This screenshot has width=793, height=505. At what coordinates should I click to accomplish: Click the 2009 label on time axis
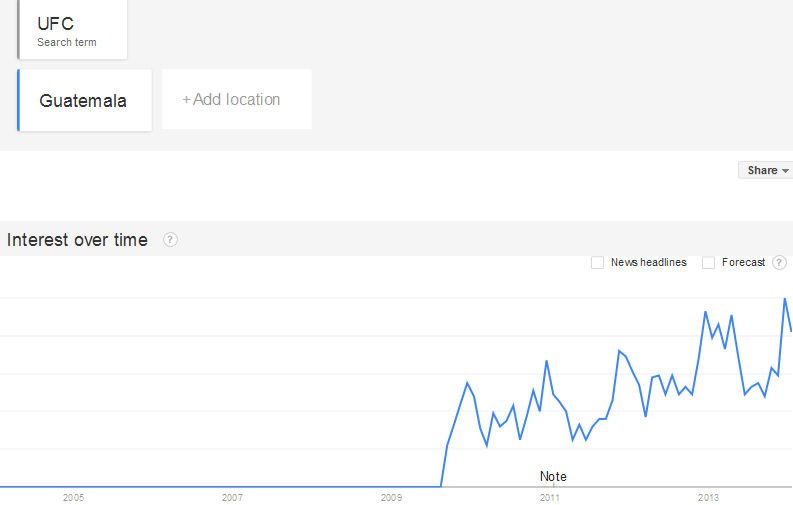391,497
